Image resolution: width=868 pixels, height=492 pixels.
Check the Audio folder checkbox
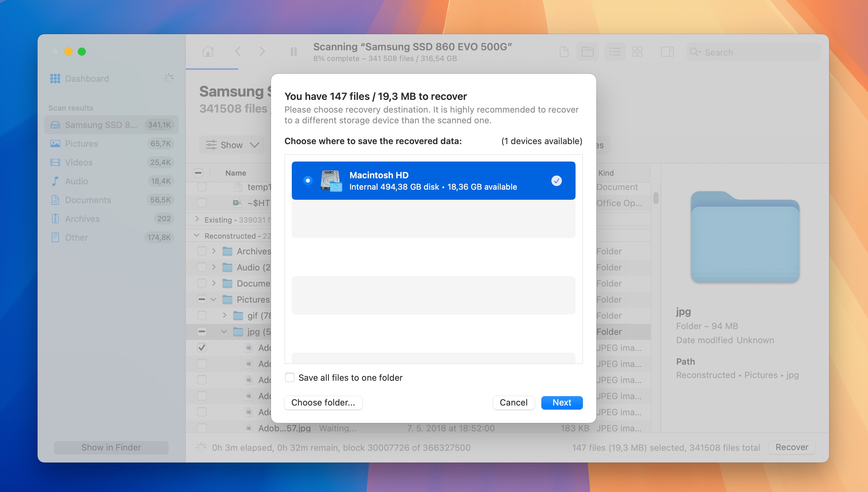[x=202, y=267]
